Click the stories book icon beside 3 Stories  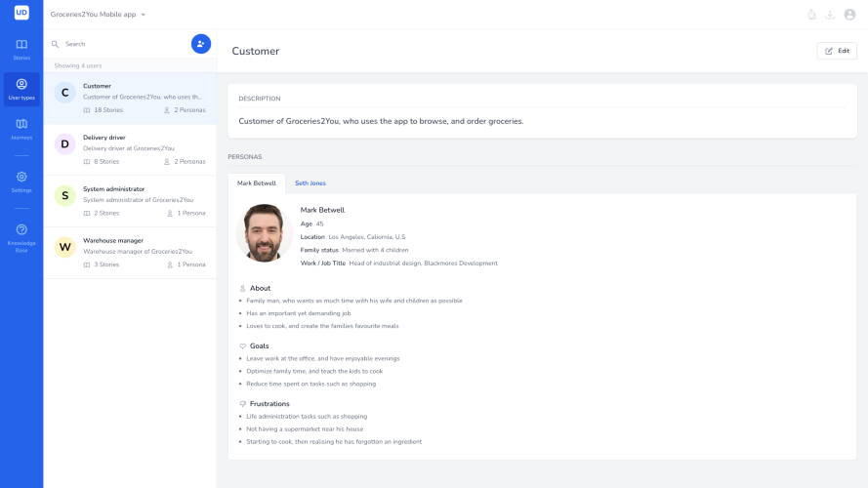tap(87, 264)
